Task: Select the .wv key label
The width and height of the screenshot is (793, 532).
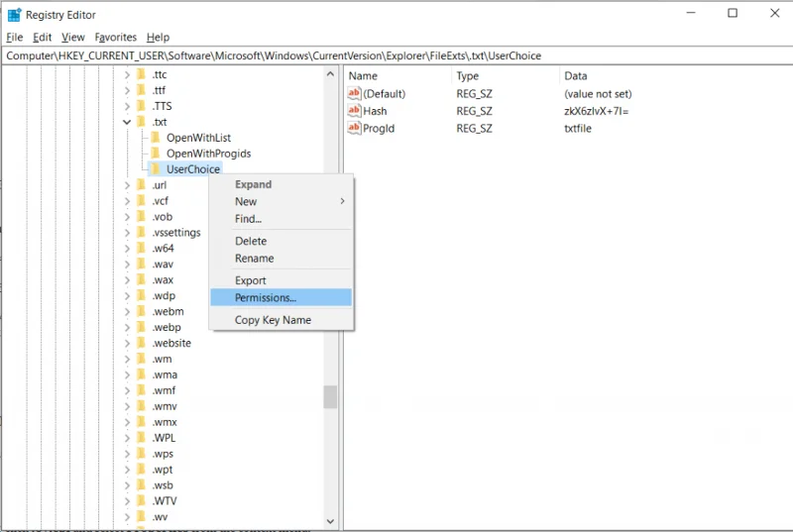Action: (x=161, y=517)
